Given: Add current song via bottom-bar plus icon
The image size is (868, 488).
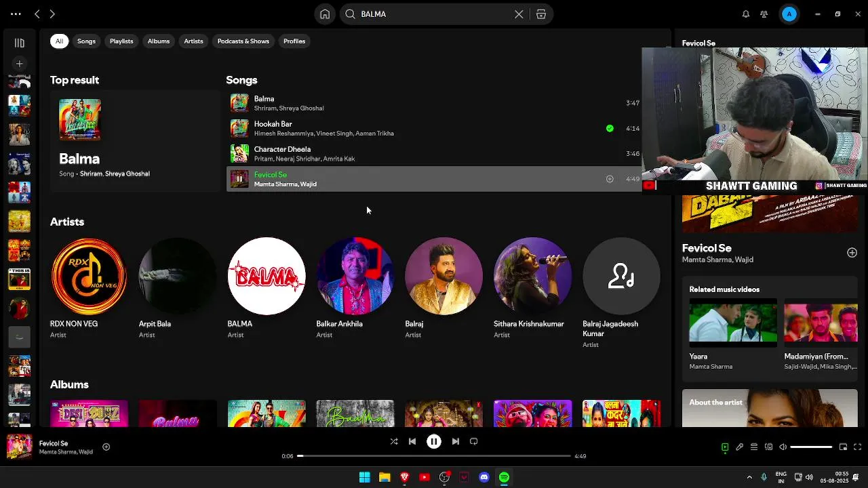Looking at the screenshot, I should (x=106, y=447).
